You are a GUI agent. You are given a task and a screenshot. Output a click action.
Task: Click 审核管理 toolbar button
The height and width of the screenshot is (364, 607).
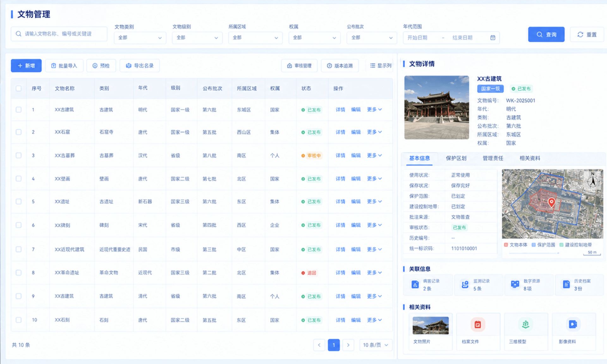pos(299,66)
